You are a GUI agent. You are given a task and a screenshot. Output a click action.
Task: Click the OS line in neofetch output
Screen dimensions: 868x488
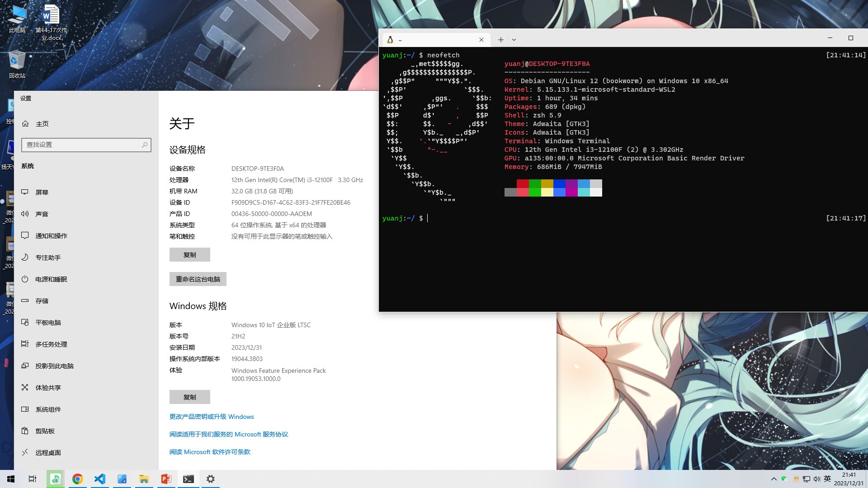coord(616,81)
